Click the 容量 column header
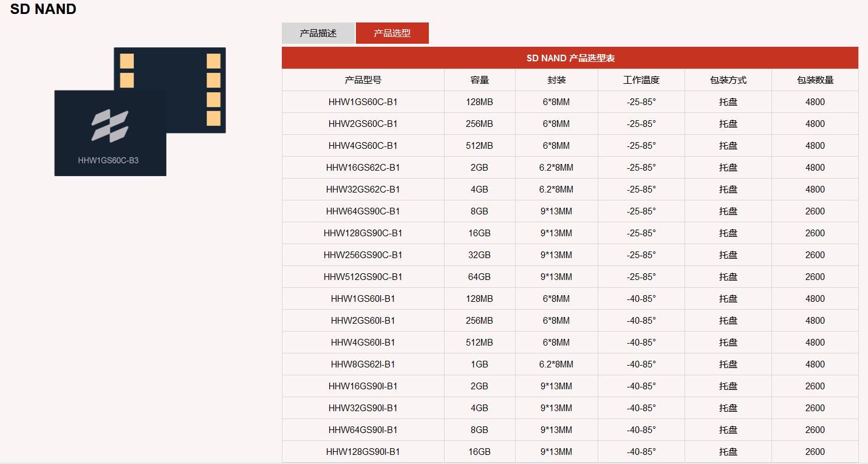868x464 pixels. point(480,80)
